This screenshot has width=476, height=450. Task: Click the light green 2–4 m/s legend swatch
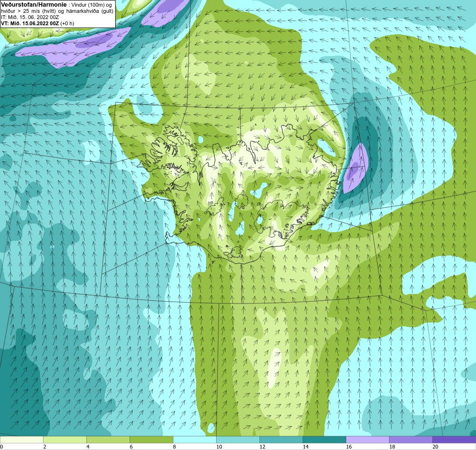click(65, 440)
